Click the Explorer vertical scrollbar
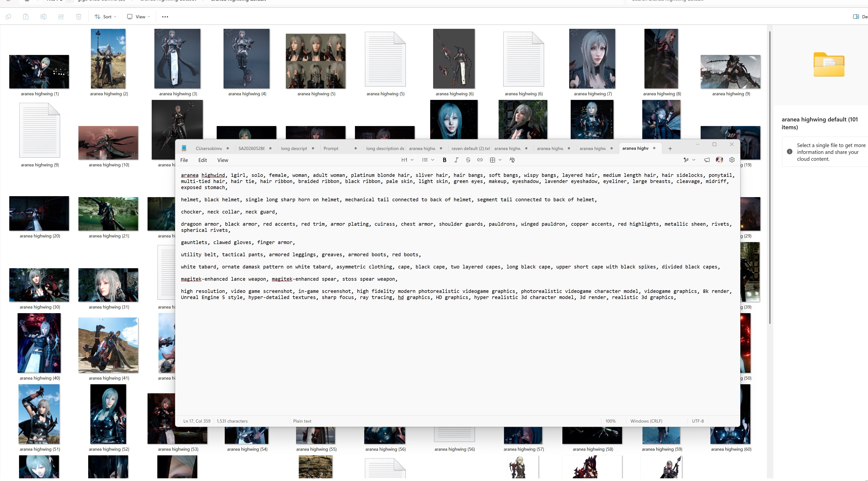 770,177
